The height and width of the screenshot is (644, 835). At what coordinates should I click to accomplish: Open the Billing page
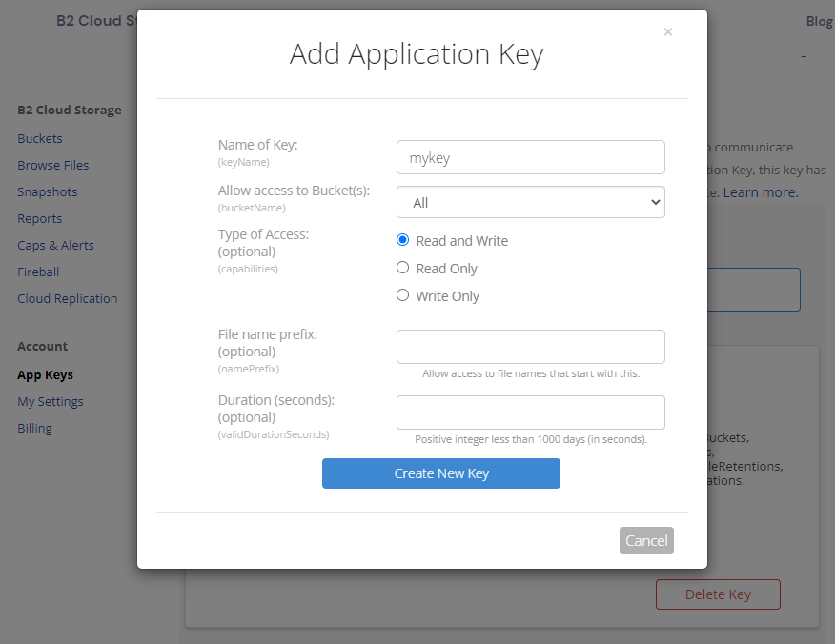(x=35, y=428)
